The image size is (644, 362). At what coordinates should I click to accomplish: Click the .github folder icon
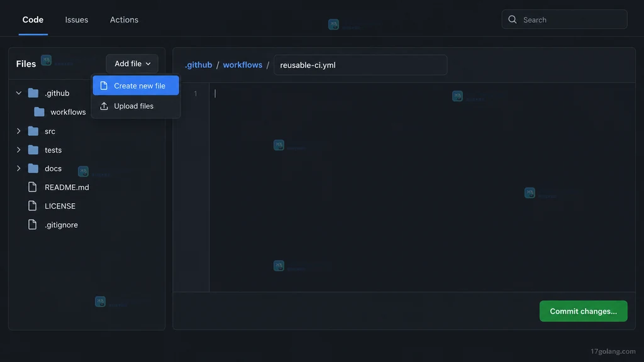click(33, 93)
